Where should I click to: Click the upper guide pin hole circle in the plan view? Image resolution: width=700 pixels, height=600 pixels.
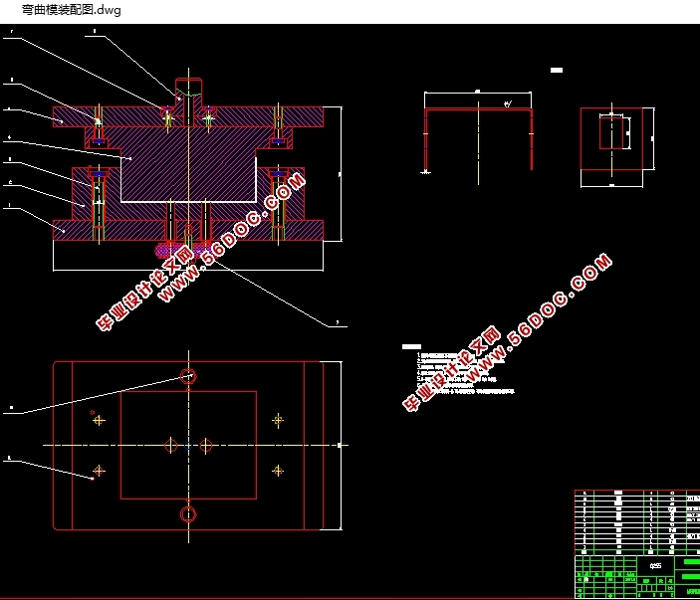pyautogui.click(x=188, y=376)
